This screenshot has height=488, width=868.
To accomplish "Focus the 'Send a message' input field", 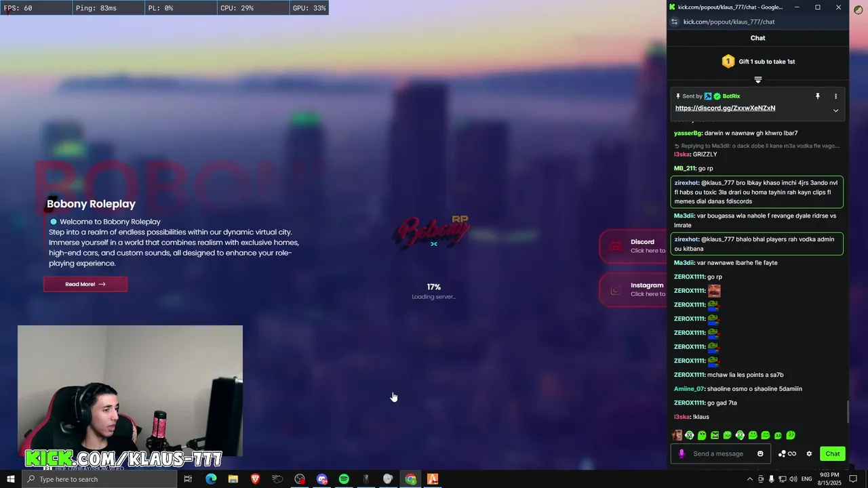I will pos(719,454).
